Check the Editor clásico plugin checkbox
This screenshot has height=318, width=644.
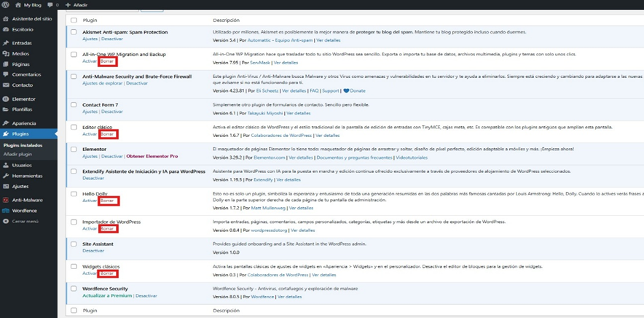click(74, 127)
